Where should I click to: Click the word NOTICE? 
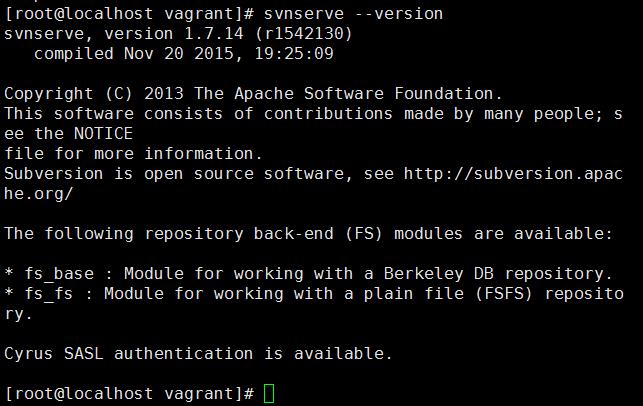103,134
